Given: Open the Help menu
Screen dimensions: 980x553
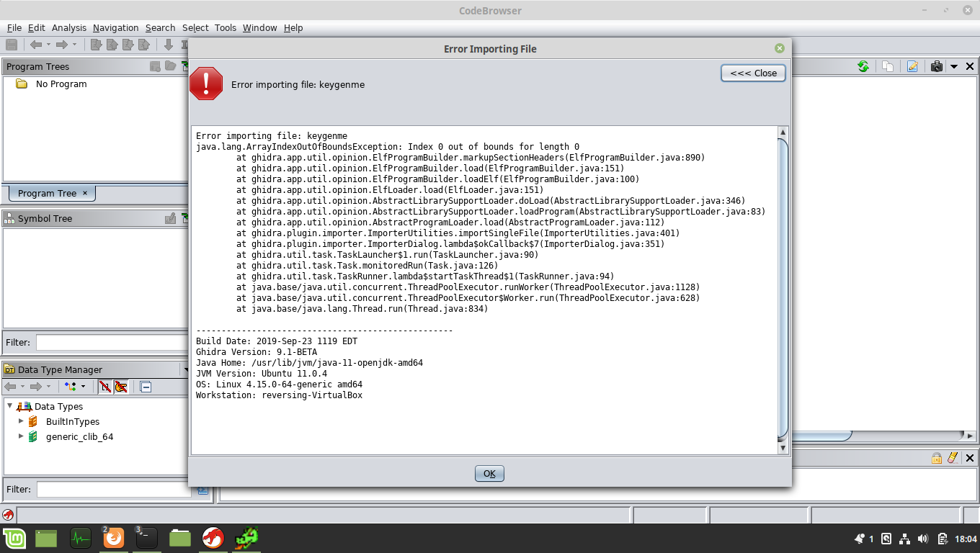Looking at the screenshot, I should pos(293,27).
